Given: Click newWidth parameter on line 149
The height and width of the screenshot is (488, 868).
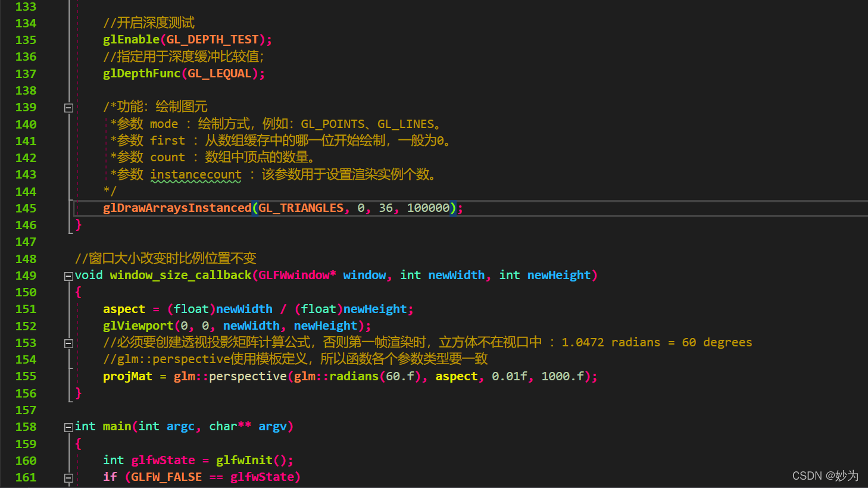Looking at the screenshot, I should pos(457,275).
